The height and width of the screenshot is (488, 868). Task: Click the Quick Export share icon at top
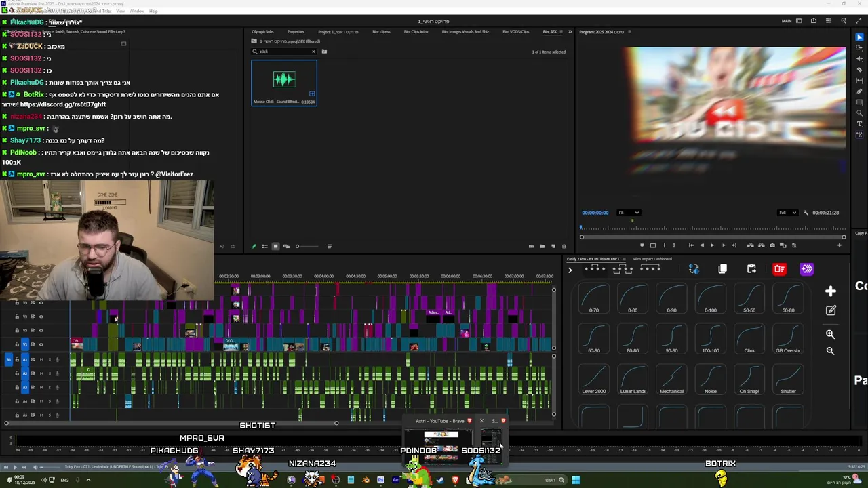tap(814, 21)
